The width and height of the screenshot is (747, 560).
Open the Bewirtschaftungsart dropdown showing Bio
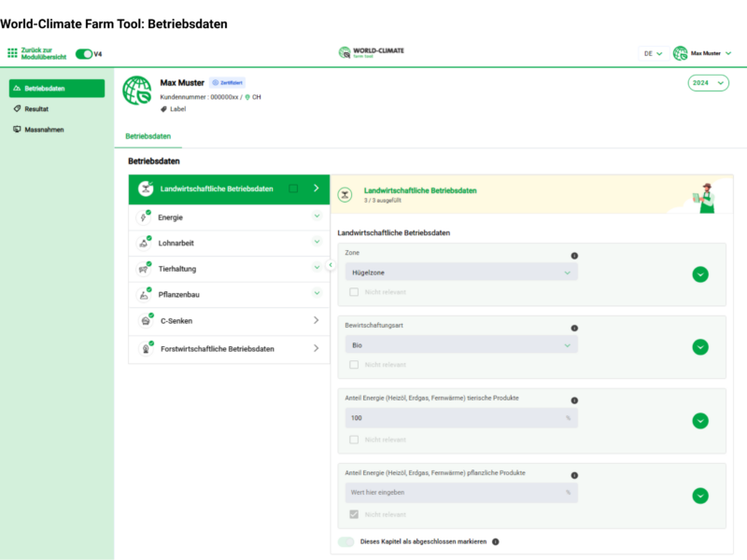[461, 344]
